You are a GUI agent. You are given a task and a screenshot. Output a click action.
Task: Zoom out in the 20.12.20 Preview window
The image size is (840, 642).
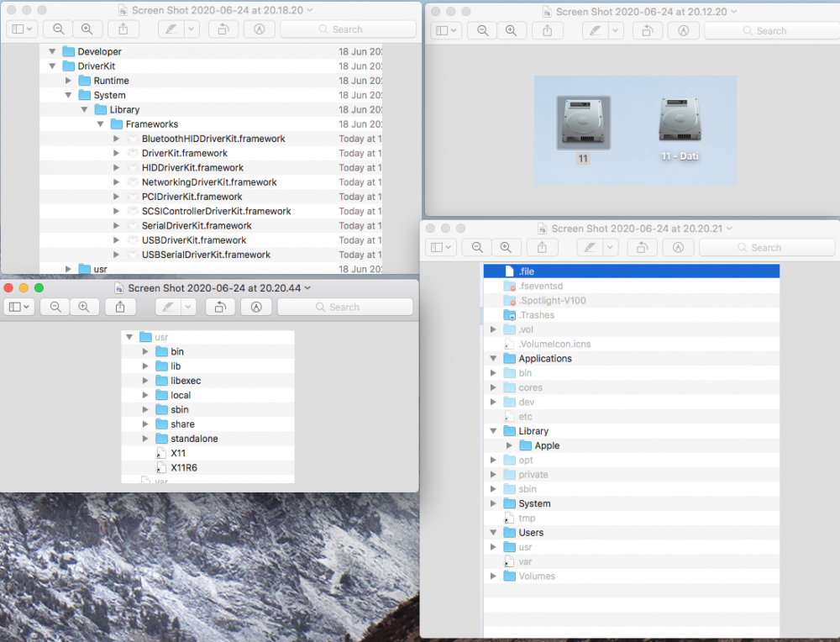coord(483,30)
